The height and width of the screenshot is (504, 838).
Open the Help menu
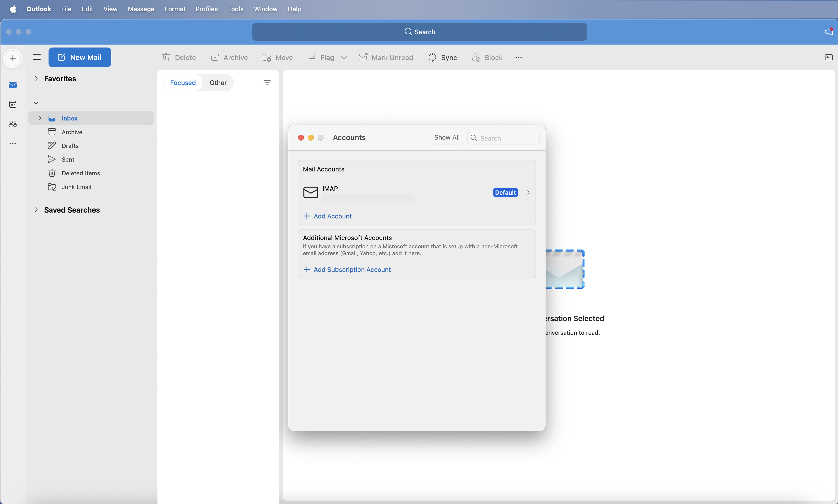[294, 9]
